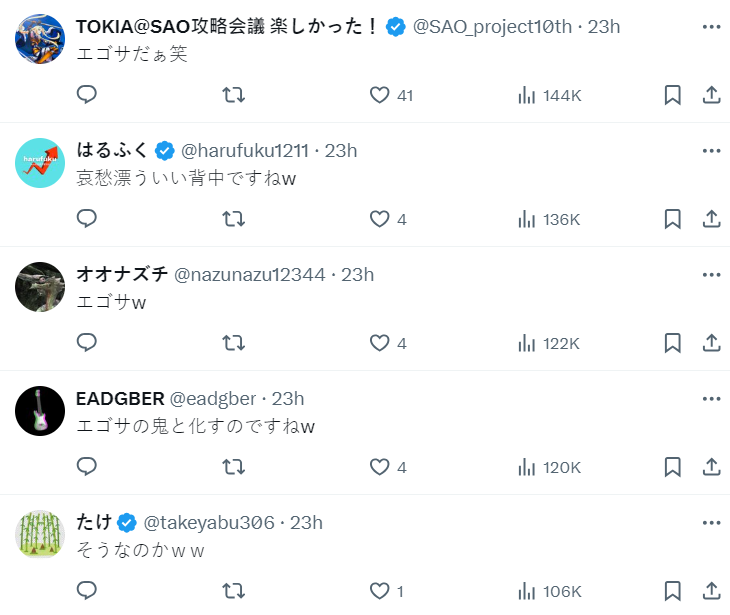Open the EADGBER display name link
This screenshot has height=615, width=730.
[120, 399]
